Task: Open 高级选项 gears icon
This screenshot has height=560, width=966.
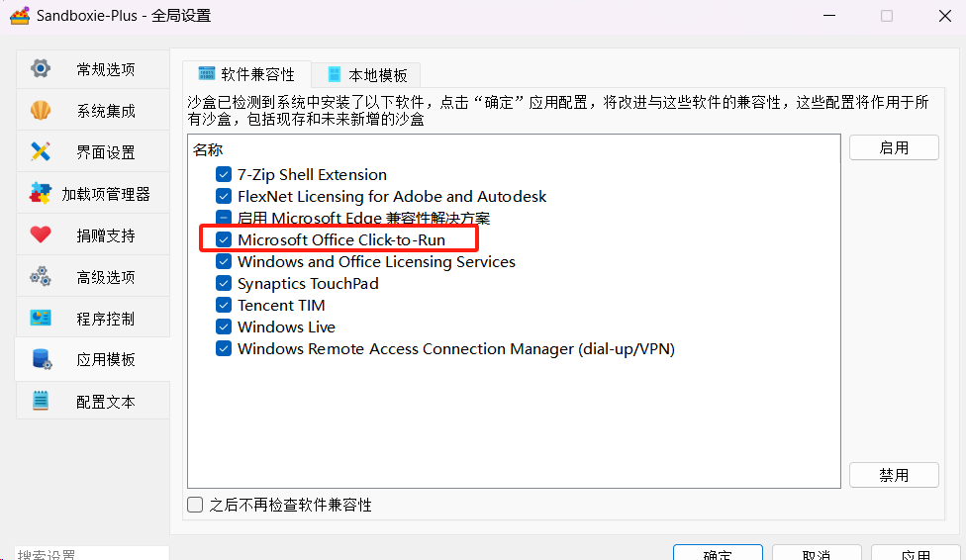Action: coord(41,277)
